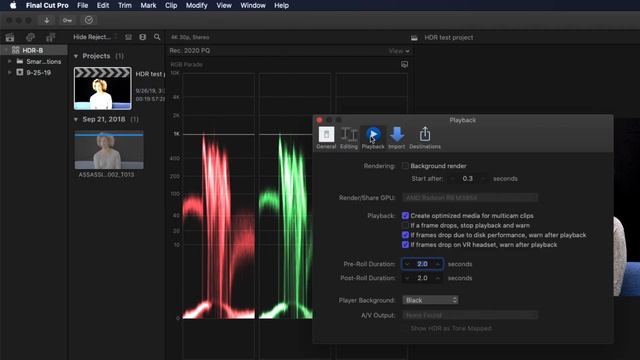This screenshot has width=640, height=360.
Task: Click the Keyword Editor key icon
Action: (67, 20)
